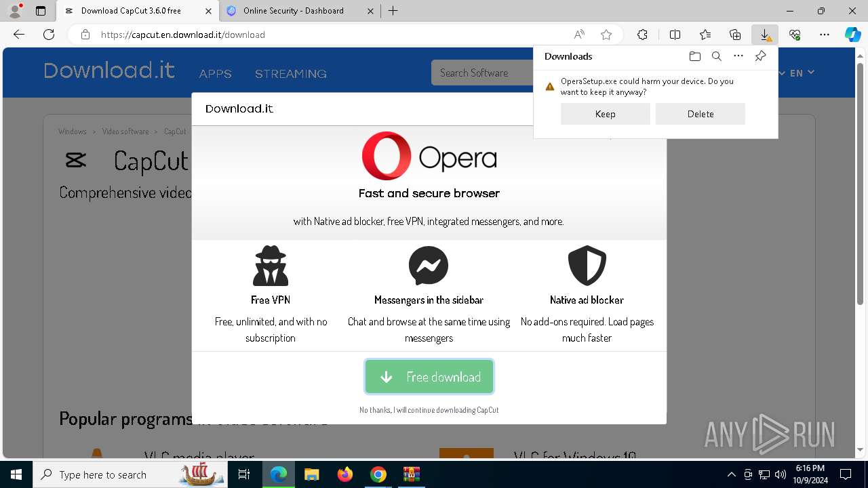Image resolution: width=868 pixels, height=488 pixels.
Task: Open the Favorites list icon
Action: coord(705,35)
